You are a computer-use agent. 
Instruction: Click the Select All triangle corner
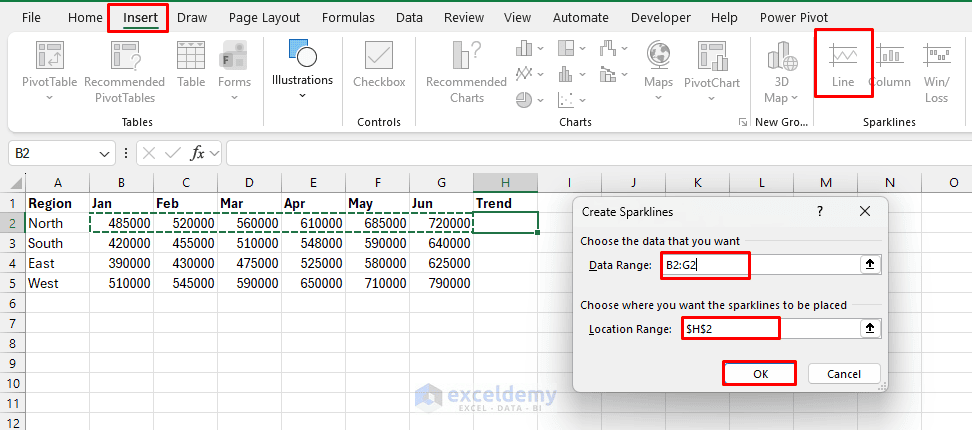point(17,183)
